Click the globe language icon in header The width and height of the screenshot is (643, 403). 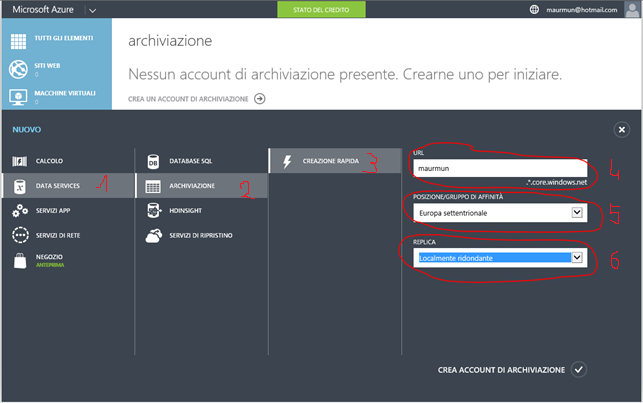[535, 10]
